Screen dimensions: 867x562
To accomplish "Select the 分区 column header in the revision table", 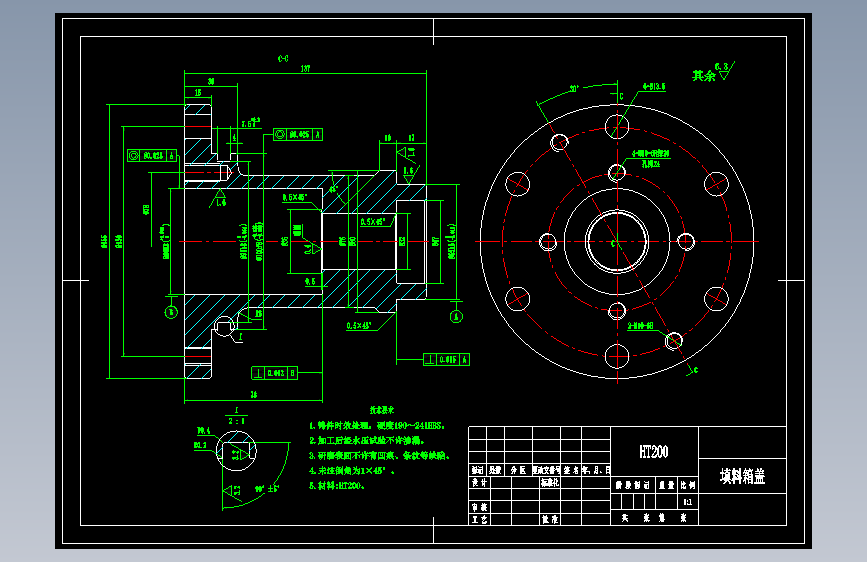I will 518,470.
